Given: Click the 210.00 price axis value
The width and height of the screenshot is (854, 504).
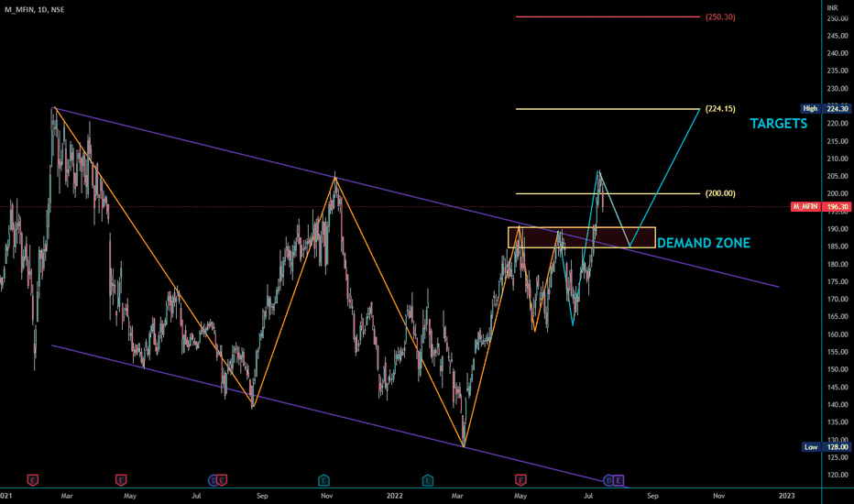Looking at the screenshot, I should [x=838, y=159].
